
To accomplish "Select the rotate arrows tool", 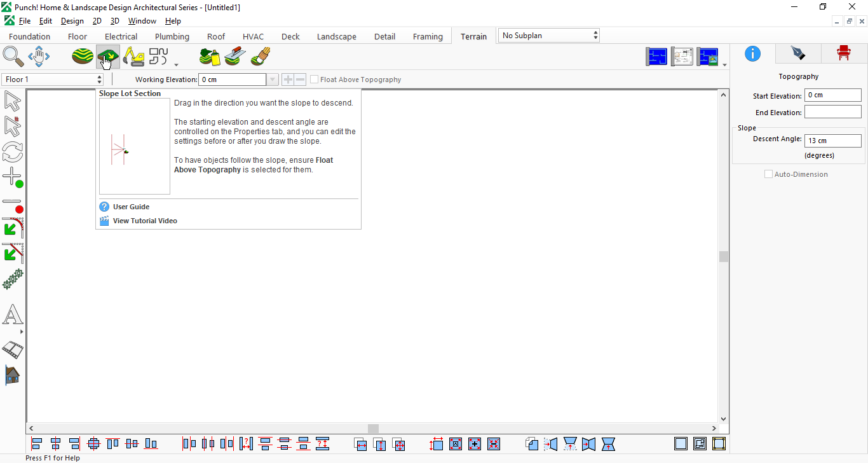I will click(x=12, y=152).
